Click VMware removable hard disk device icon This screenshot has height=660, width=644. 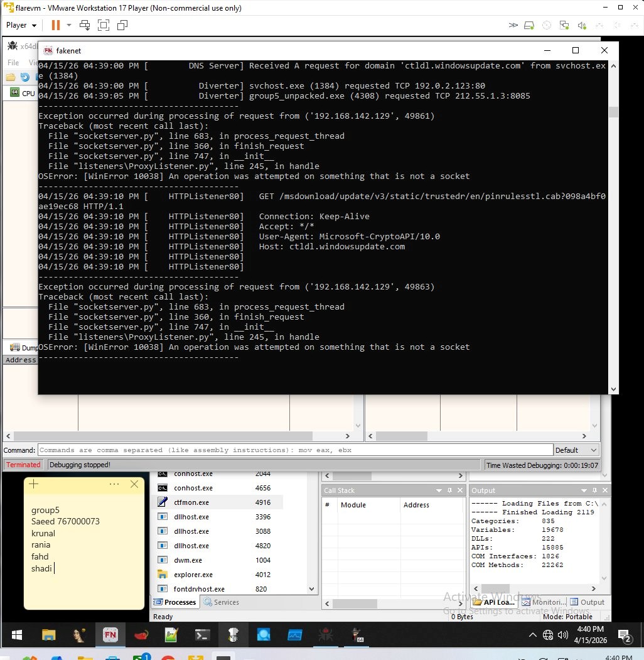tap(529, 25)
